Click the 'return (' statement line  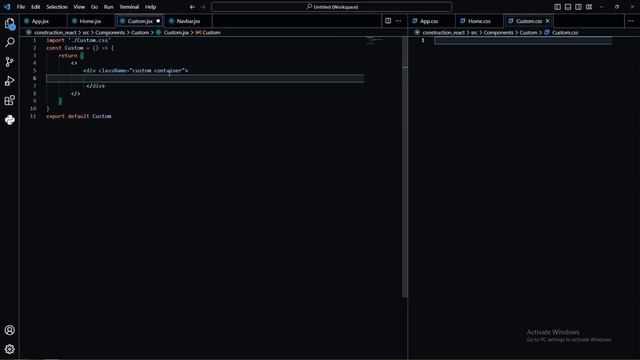click(71, 56)
